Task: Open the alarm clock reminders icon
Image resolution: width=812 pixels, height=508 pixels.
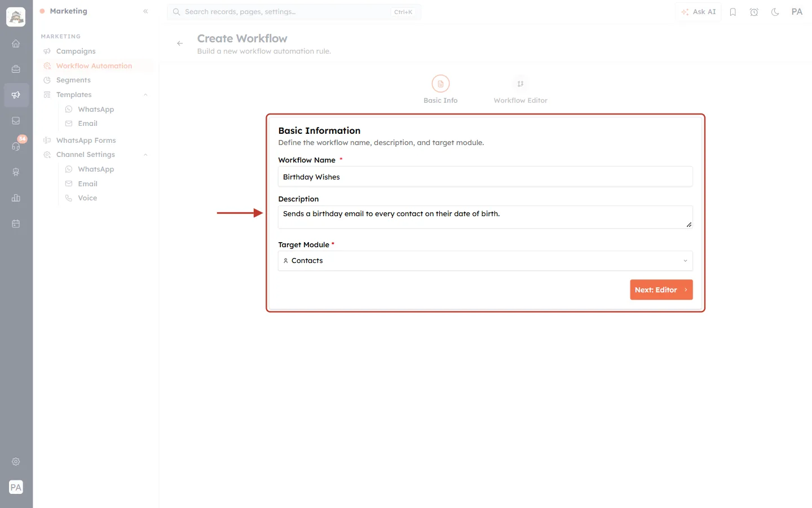Action: [x=754, y=12]
